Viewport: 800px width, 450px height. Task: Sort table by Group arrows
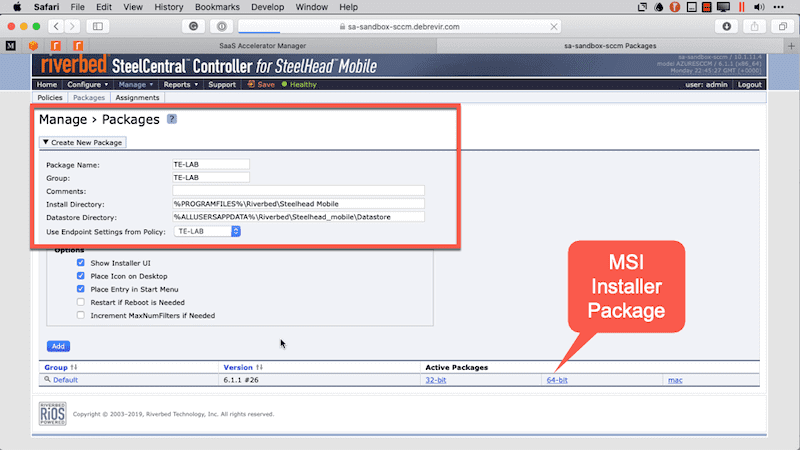(74, 367)
